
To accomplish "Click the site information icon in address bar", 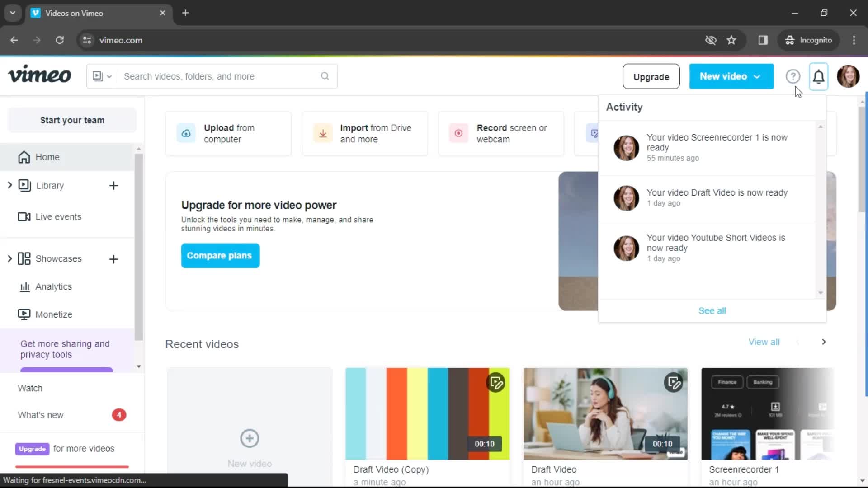I will [x=87, y=40].
